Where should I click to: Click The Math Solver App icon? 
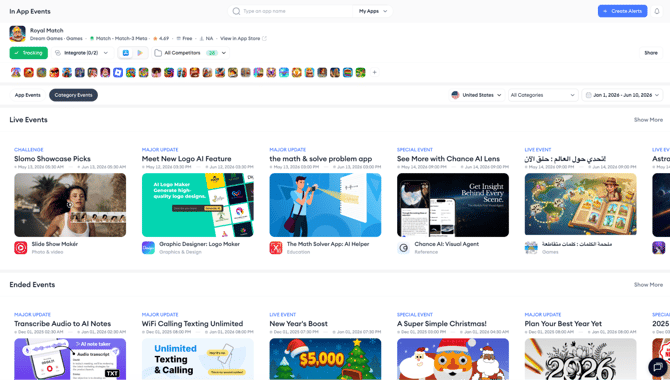[x=276, y=247]
